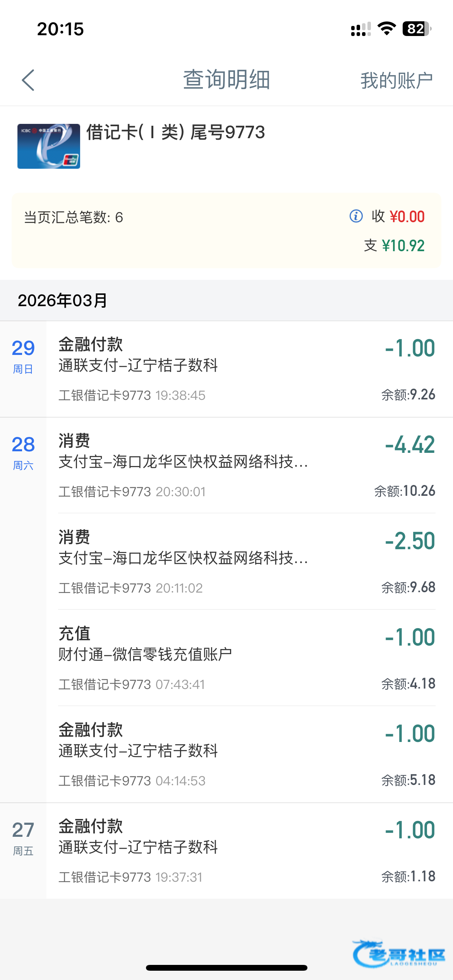Tap the back arrow icon
Screen dimensions: 453x980
coord(28,80)
